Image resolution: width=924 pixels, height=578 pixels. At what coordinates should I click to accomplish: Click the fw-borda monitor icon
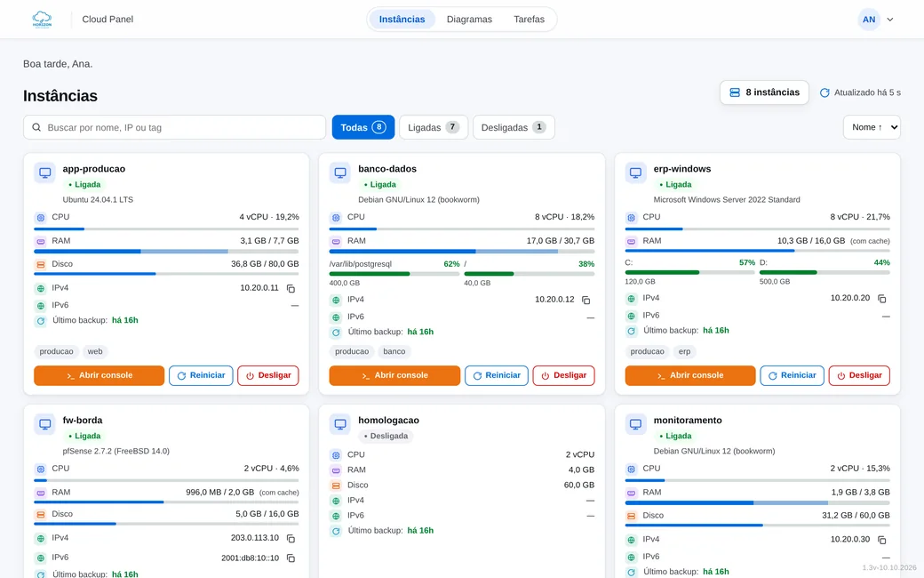[x=44, y=424]
